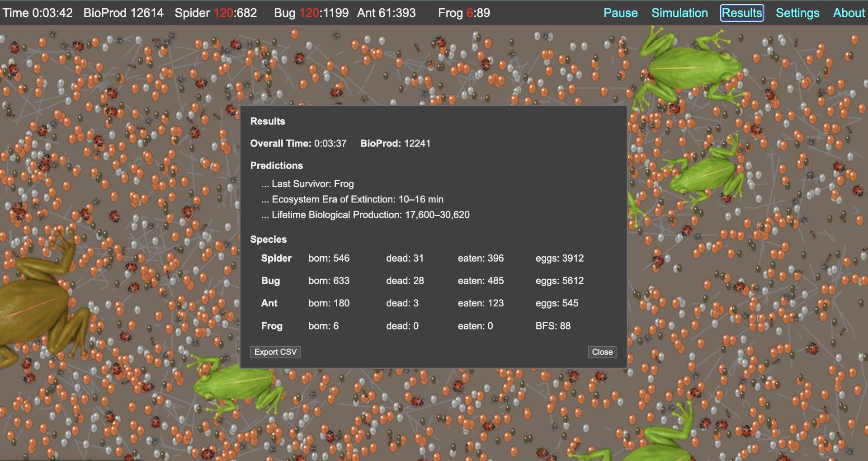Open the Simulation menu
The height and width of the screenshot is (461, 868).
tap(679, 13)
